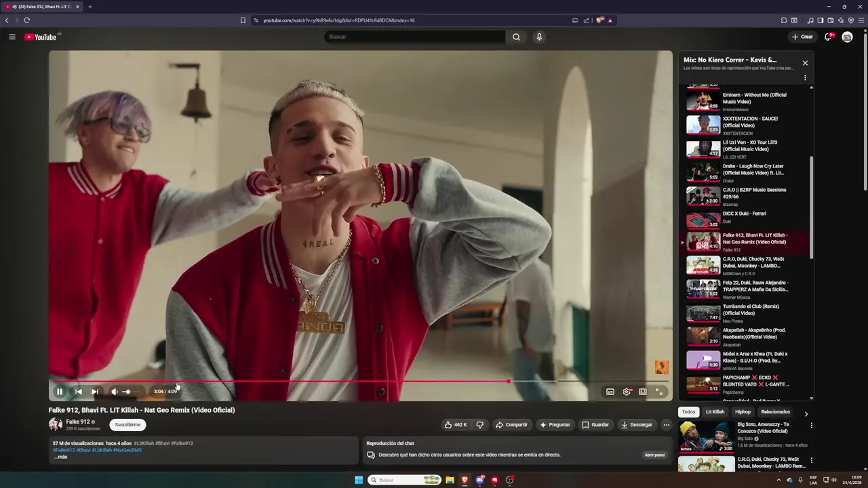The width and height of the screenshot is (868, 488).
Task: Subscribe with the Suscribirme button
Action: (127, 425)
